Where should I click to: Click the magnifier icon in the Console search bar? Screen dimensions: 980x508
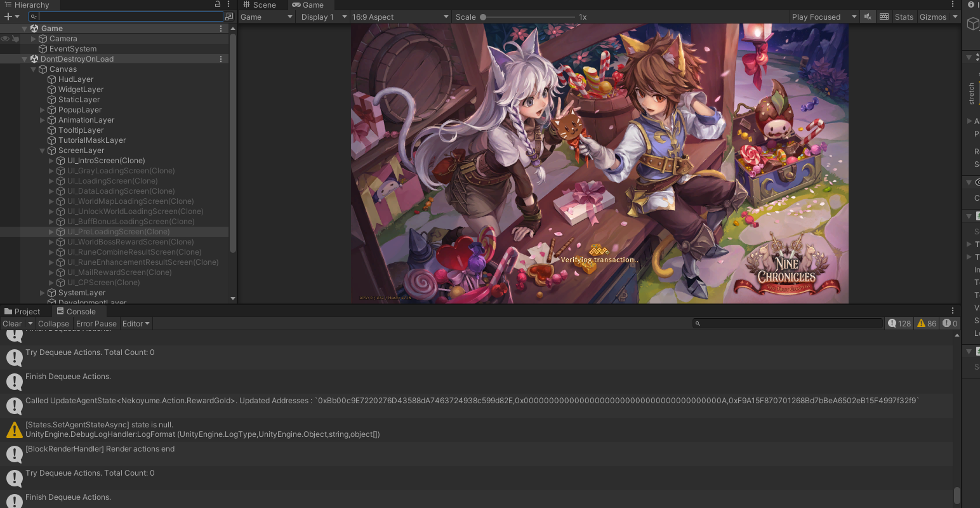point(697,323)
